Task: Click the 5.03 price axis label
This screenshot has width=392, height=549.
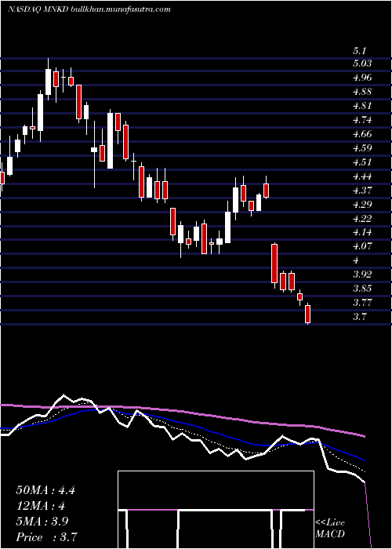Action: pos(362,64)
